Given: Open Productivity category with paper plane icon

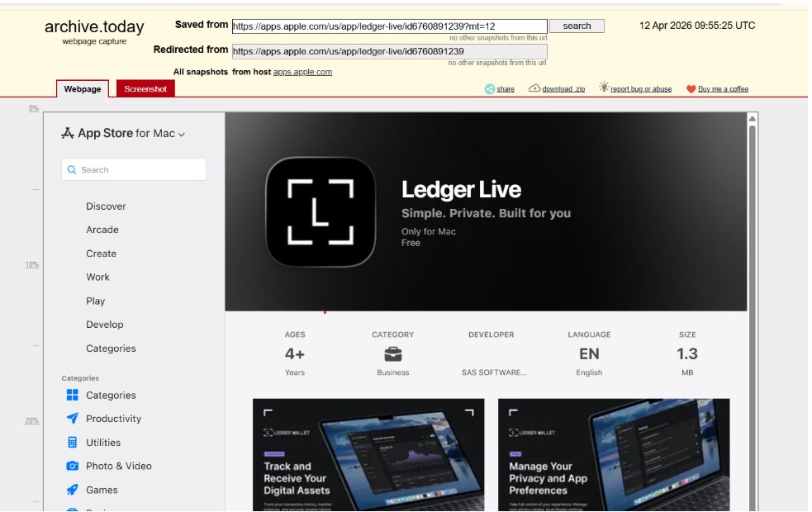Looking at the screenshot, I should pyautogui.click(x=73, y=419).
